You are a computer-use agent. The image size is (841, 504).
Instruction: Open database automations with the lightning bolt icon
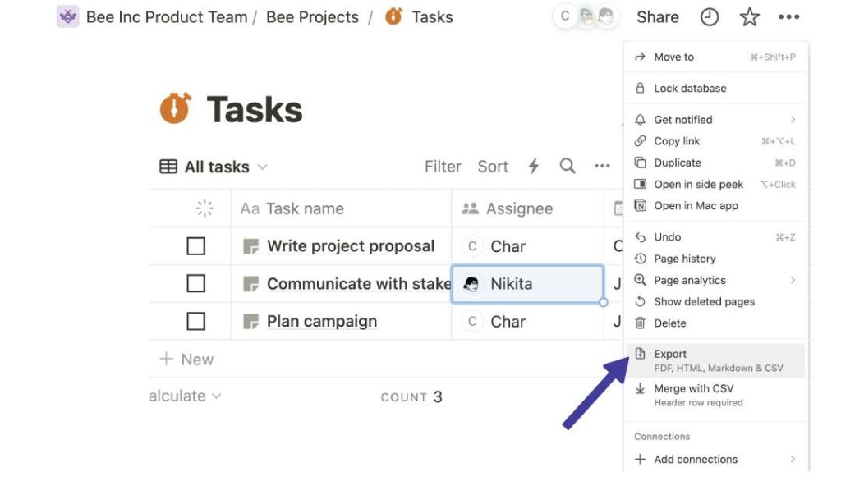tap(533, 167)
